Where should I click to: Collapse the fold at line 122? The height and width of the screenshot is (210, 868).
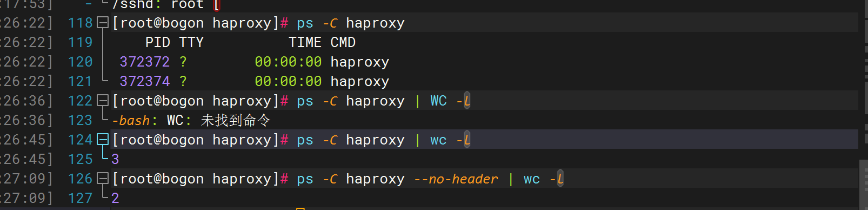point(103,101)
